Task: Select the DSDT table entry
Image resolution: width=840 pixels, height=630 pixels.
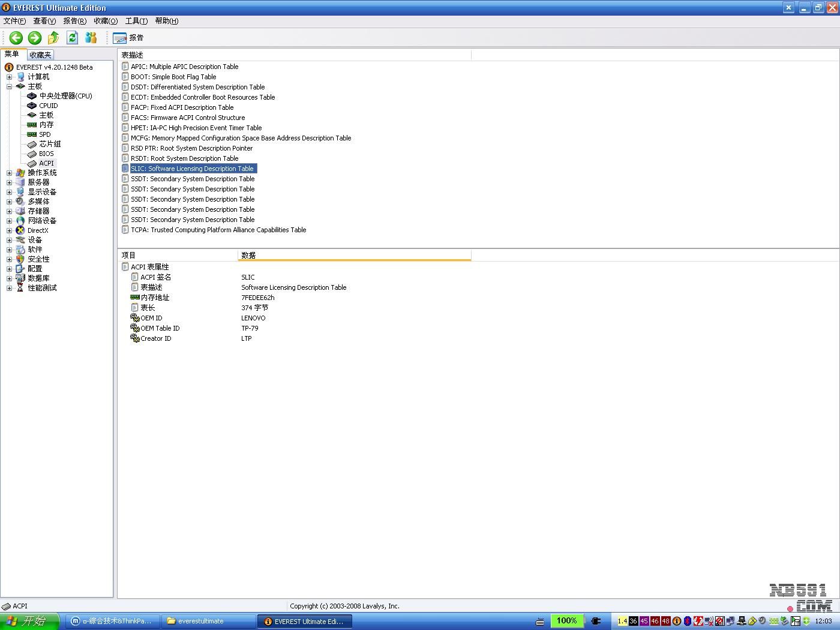Action: pos(197,87)
